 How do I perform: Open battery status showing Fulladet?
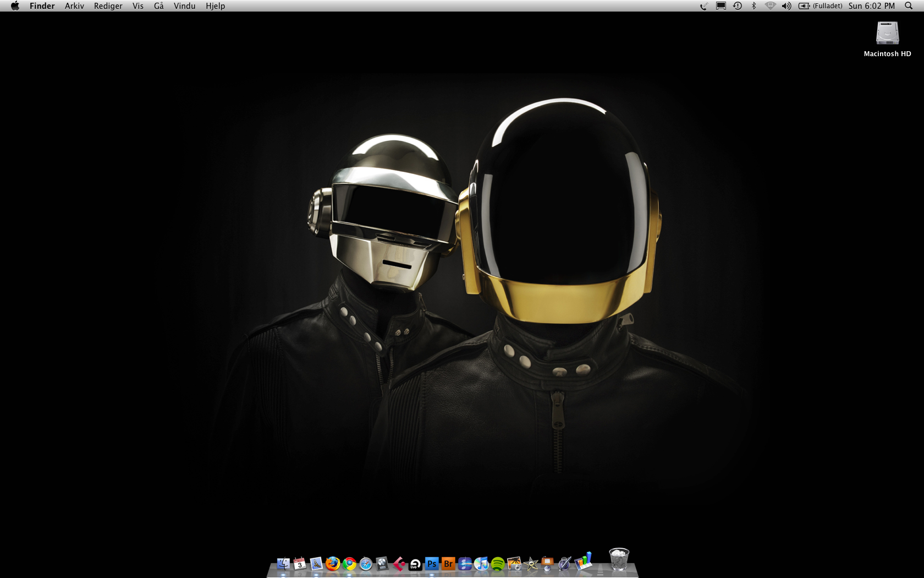point(820,6)
